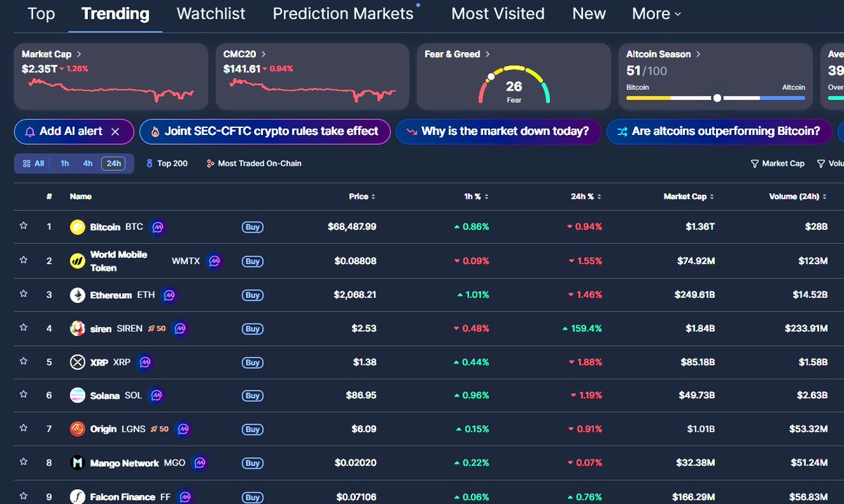Open AI chart icon beside XRP
The image size is (844, 504).
(x=145, y=362)
